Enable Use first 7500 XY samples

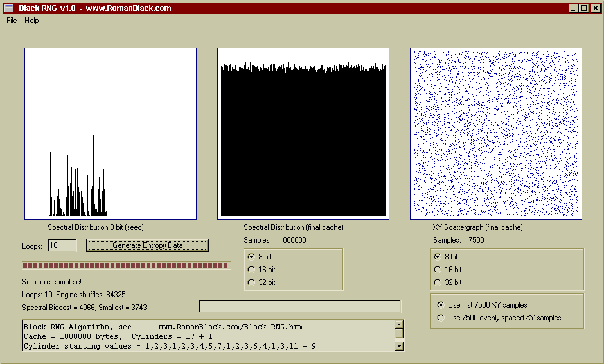440,305
